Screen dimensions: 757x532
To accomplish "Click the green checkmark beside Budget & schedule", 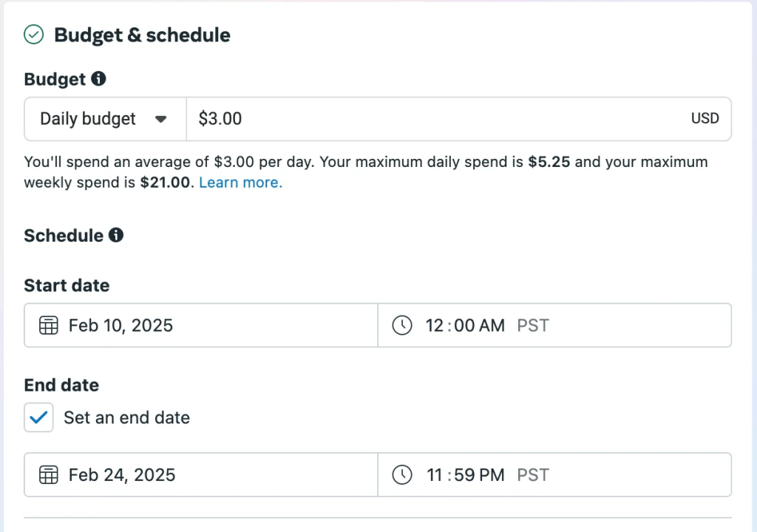I will pyautogui.click(x=34, y=35).
